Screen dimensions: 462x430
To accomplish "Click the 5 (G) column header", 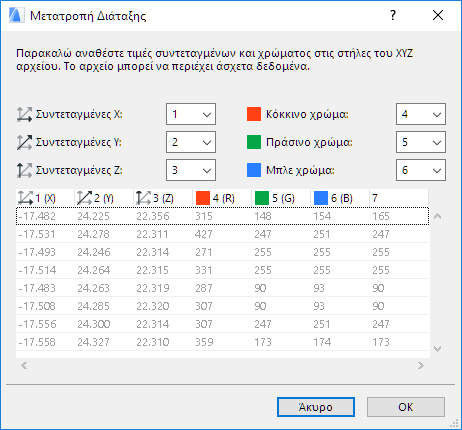I will coord(281,198).
